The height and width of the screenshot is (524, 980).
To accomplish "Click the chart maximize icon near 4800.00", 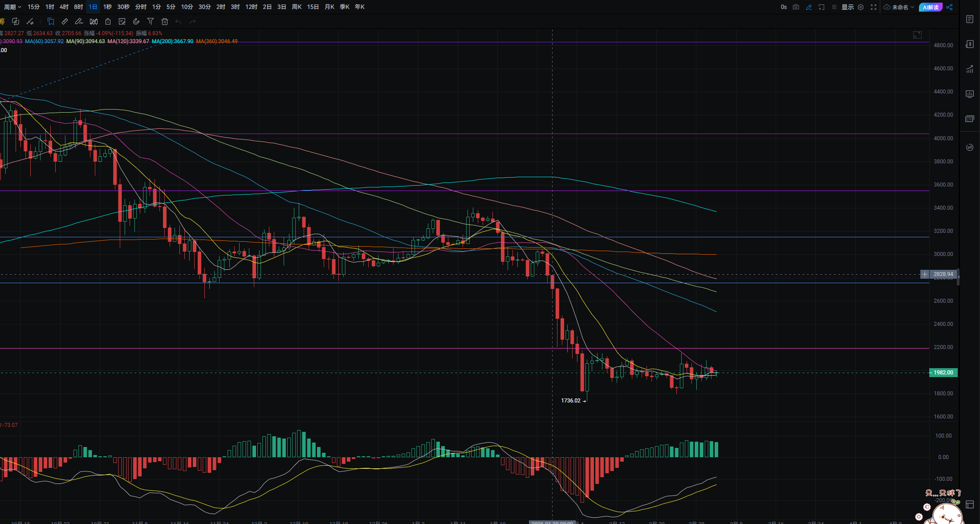I will coord(917,35).
